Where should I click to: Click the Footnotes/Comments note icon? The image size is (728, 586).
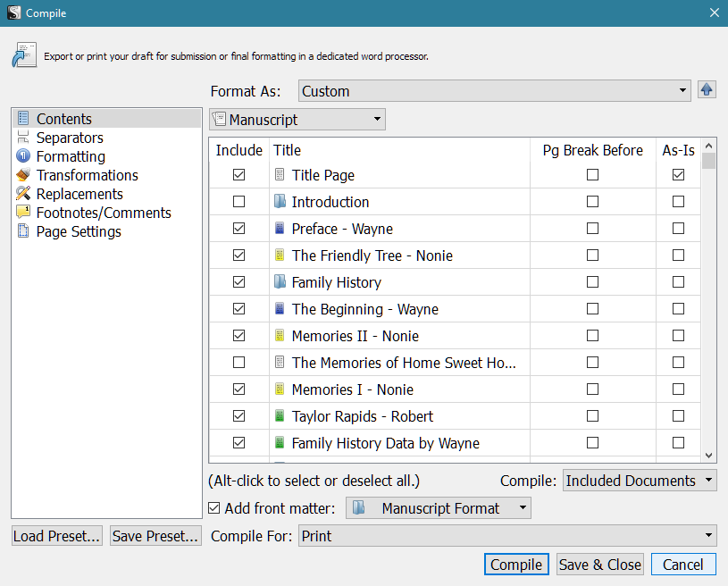coord(23,213)
